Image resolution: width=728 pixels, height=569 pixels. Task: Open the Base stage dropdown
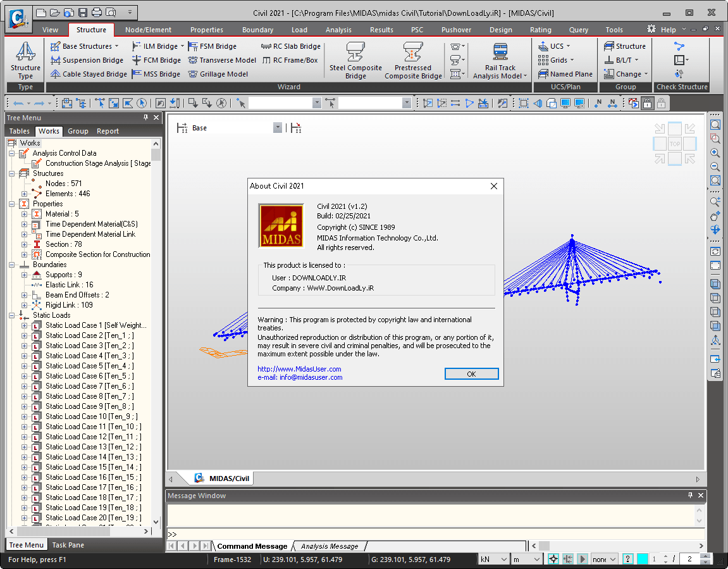coord(278,128)
